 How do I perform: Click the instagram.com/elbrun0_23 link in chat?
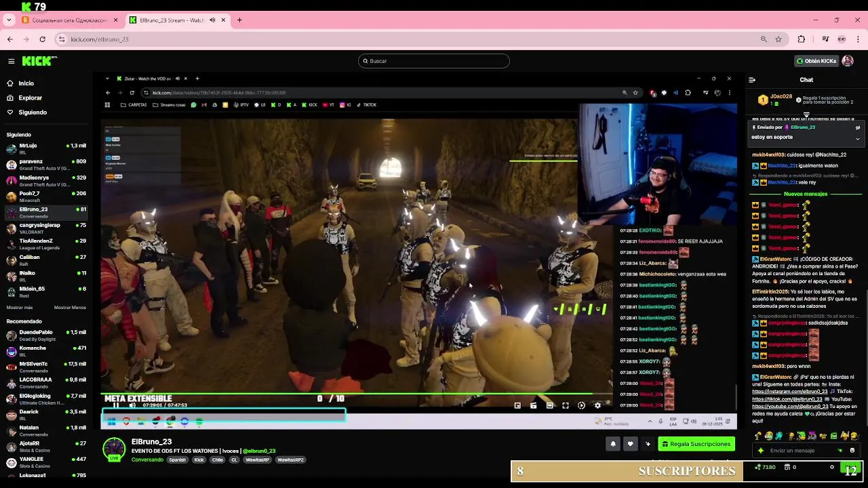(790, 392)
